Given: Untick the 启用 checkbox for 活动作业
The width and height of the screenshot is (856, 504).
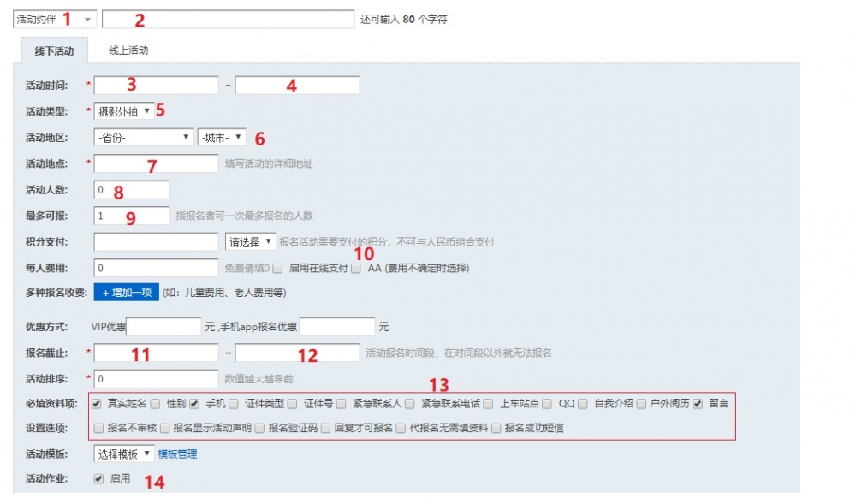Looking at the screenshot, I should 99,479.
